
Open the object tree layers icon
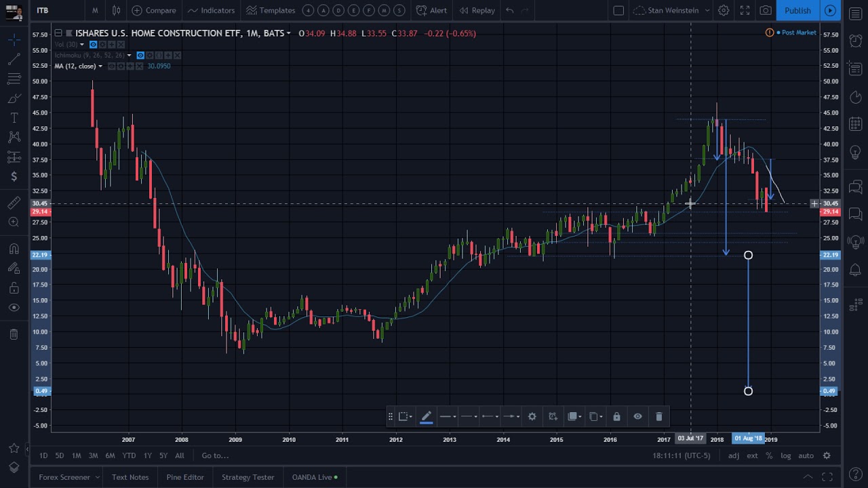[14, 468]
